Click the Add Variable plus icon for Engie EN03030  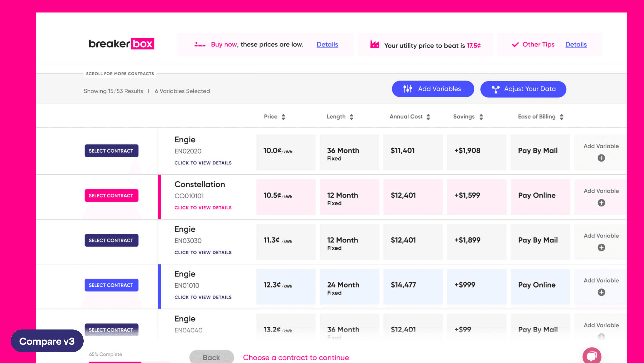click(601, 247)
